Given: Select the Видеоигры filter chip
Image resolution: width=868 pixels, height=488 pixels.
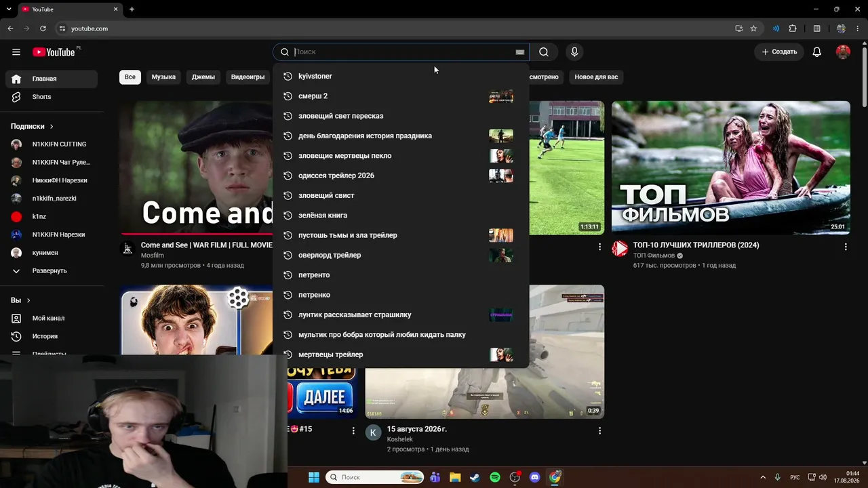Looking at the screenshot, I should tap(248, 77).
